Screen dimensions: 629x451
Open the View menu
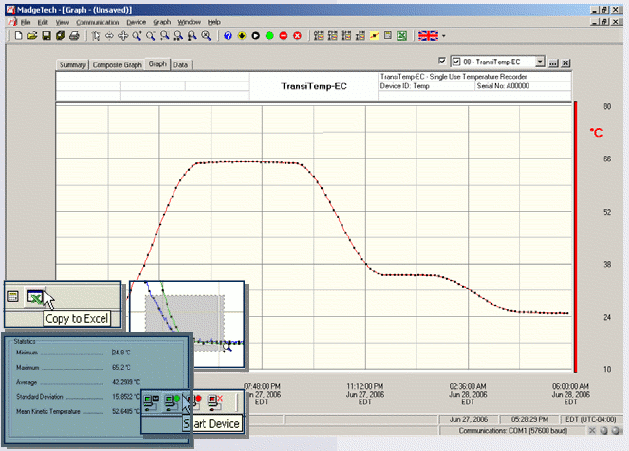click(x=62, y=22)
